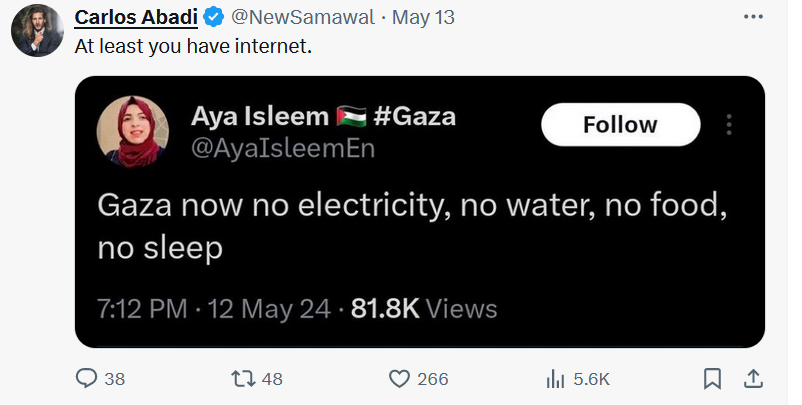Image resolution: width=802 pixels, height=405 pixels.
Task: Open Carlos Abadi profile name link
Action: [x=136, y=18]
